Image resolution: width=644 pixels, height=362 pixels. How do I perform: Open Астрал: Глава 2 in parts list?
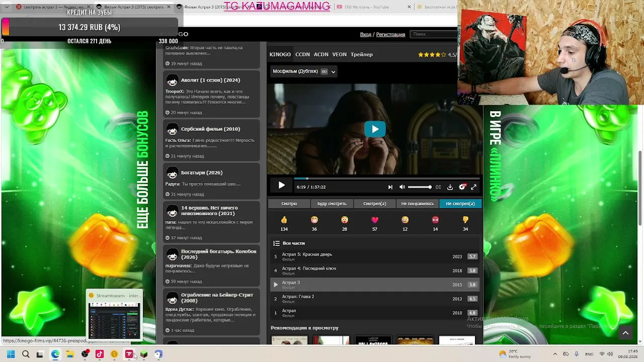click(x=375, y=299)
